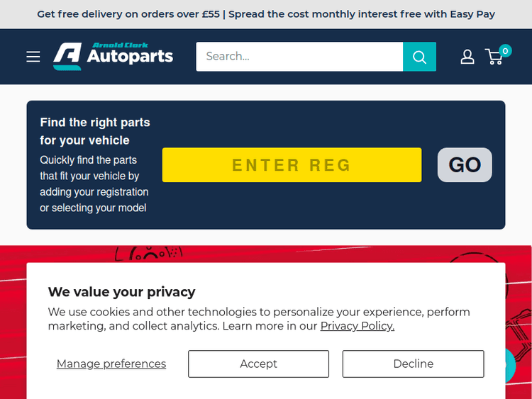Open the hamburger navigation menu
Image resolution: width=532 pixels, height=399 pixels.
(x=33, y=57)
